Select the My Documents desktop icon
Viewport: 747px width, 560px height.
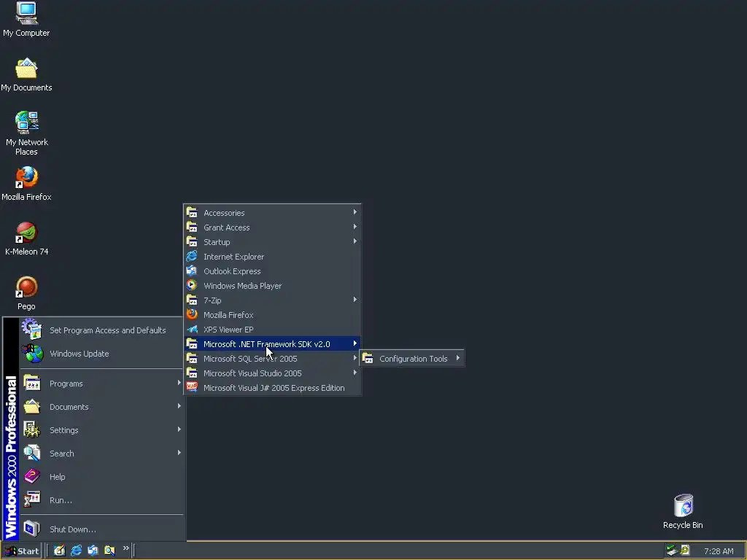point(26,75)
